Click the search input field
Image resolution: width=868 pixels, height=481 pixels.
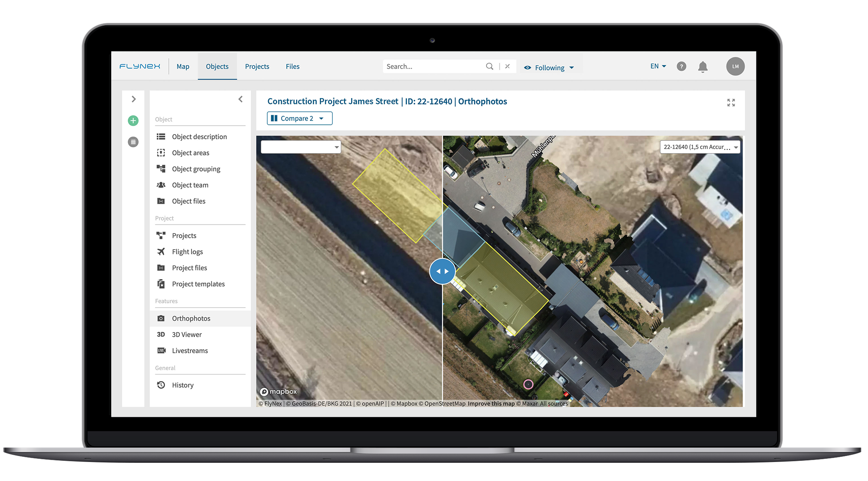(439, 66)
